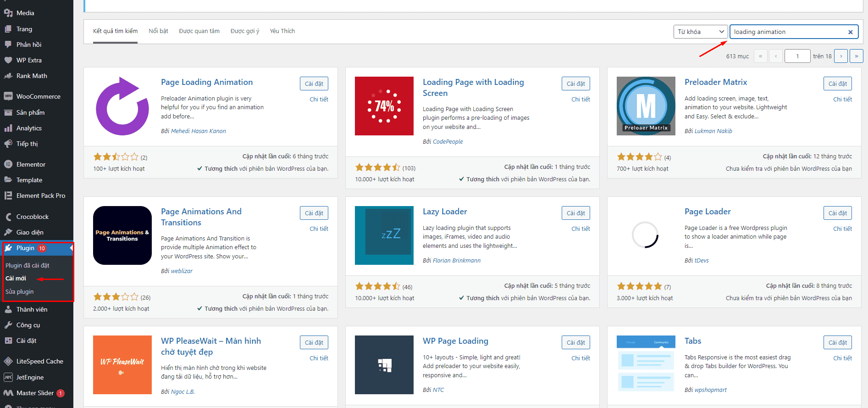Screen dimensions: 868x408
Task: Open the Yêu Thích tab
Action: pyautogui.click(x=282, y=31)
